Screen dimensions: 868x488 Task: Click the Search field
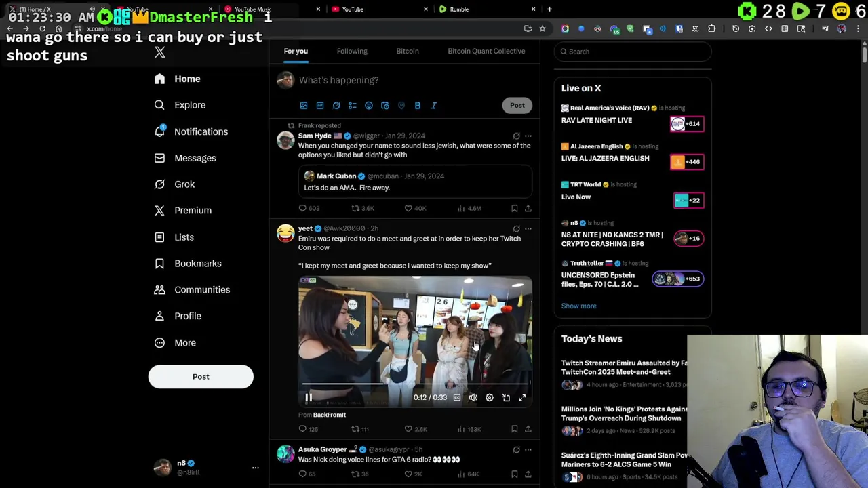(x=633, y=52)
